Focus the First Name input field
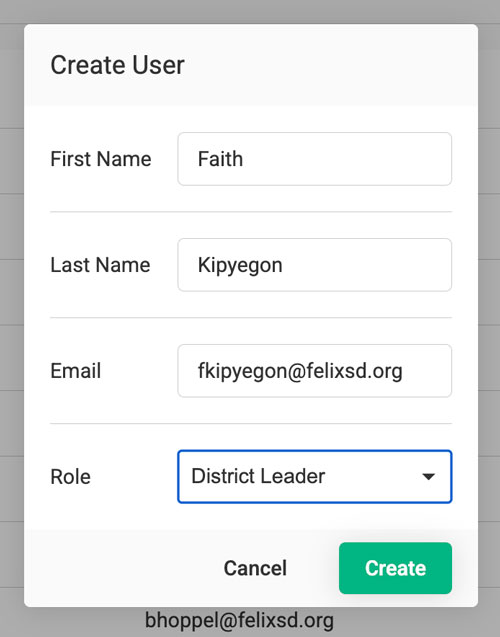Viewport: 500px width, 637px height. [x=314, y=159]
